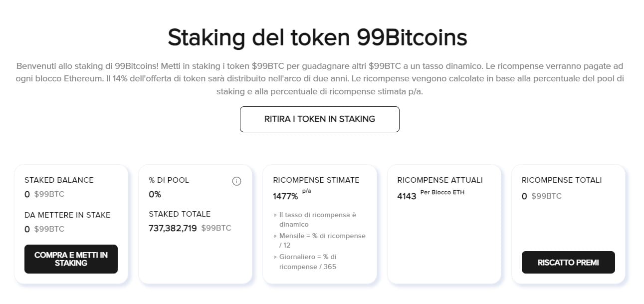Click the info icon beside % DI POOL
The image size is (644, 304).
point(236,181)
